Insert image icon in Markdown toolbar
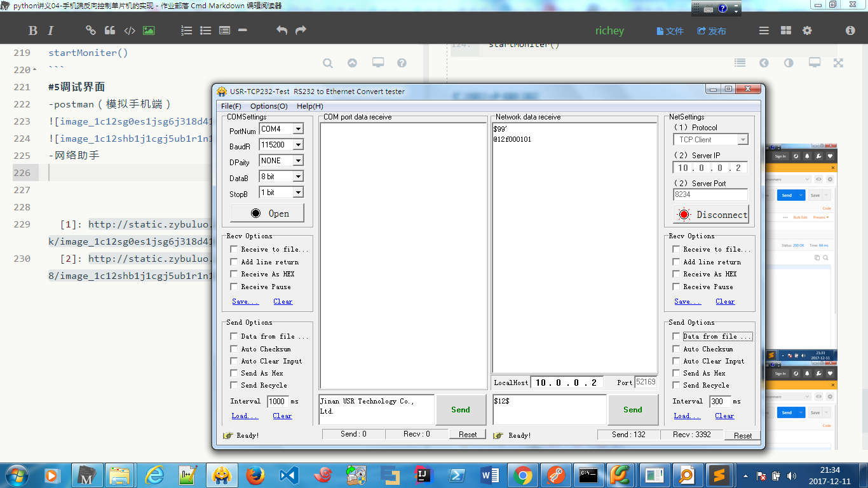Screen dimensions: 868x488 click(x=149, y=30)
